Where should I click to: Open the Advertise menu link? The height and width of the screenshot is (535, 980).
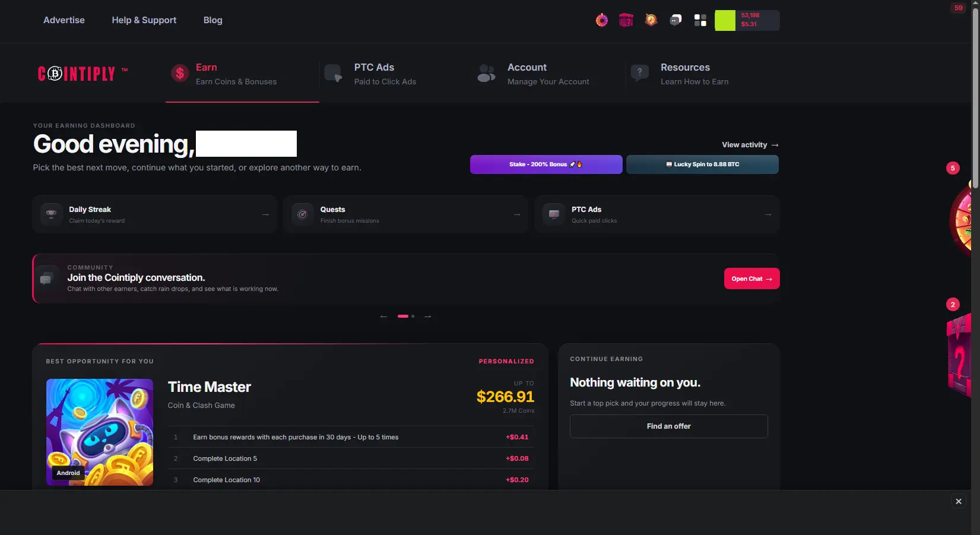[x=64, y=20]
